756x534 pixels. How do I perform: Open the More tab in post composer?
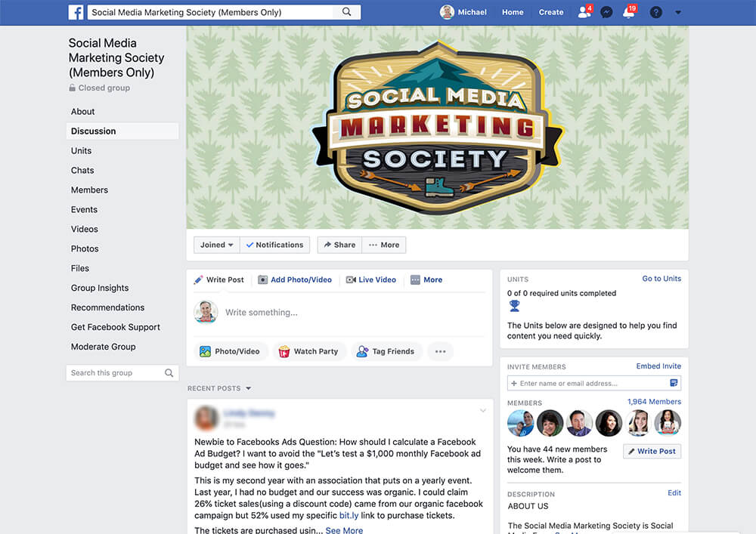click(x=426, y=279)
